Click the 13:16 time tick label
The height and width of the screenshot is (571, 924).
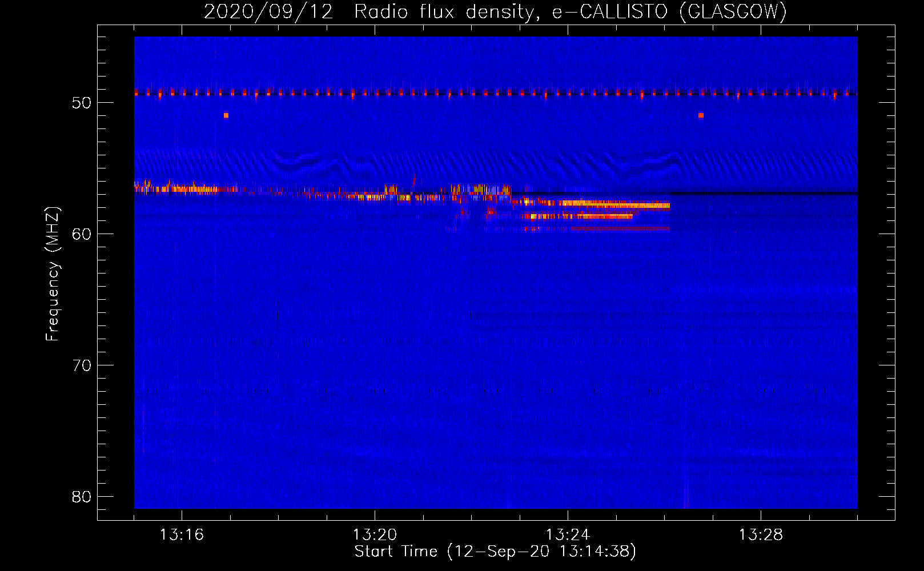point(182,535)
